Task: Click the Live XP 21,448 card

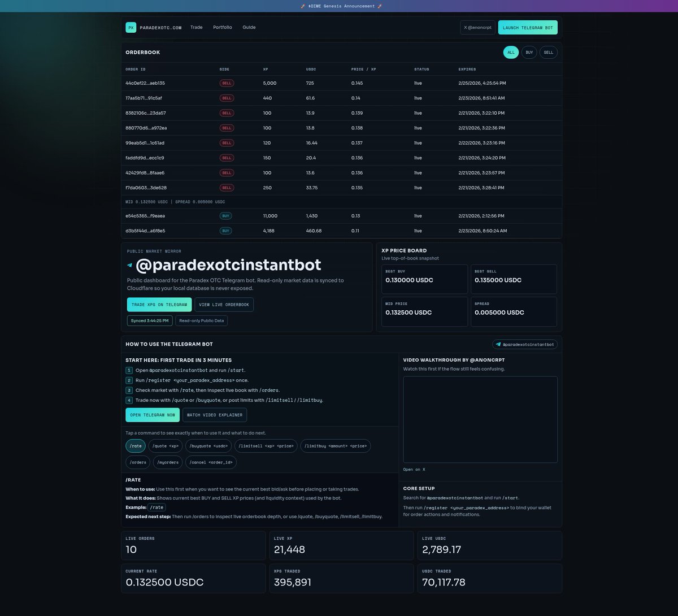Action: pos(341,545)
